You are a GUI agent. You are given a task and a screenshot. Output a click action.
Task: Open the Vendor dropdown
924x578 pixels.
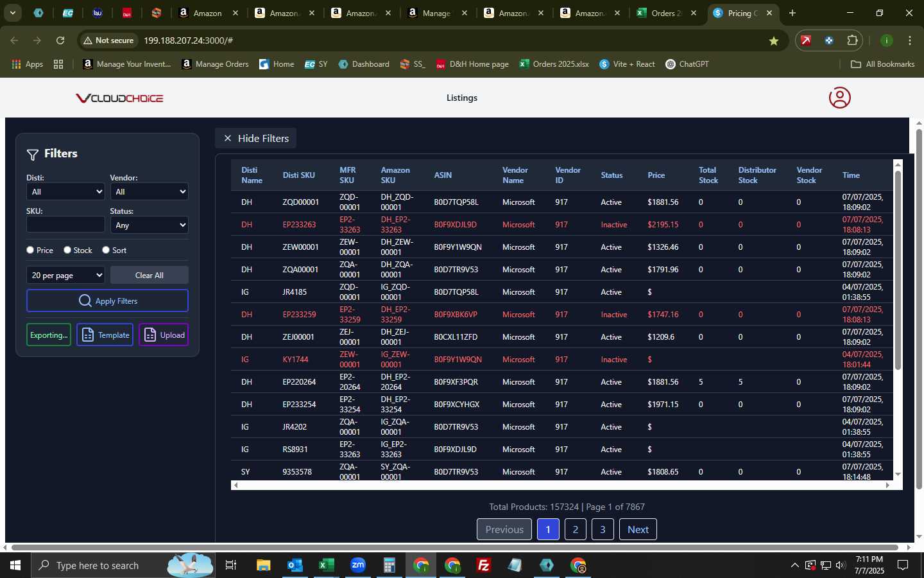(149, 191)
